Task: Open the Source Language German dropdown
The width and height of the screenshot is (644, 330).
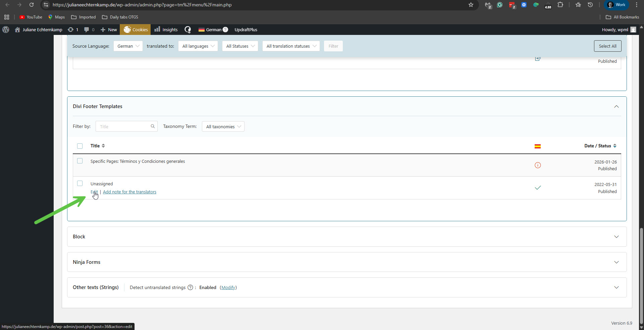Action: (x=128, y=46)
